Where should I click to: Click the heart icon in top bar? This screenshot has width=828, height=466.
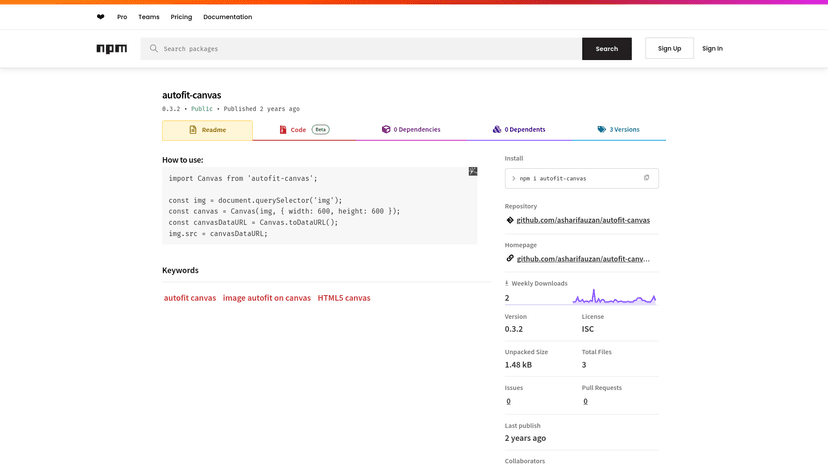pyautogui.click(x=100, y=17)
